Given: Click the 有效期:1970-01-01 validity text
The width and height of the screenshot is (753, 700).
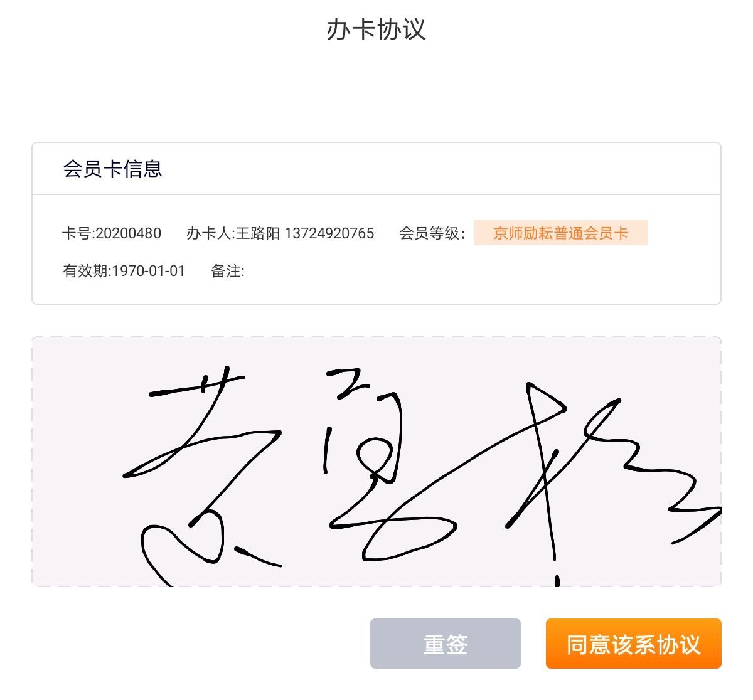Looking at the screenshot, I should (124, 271).
